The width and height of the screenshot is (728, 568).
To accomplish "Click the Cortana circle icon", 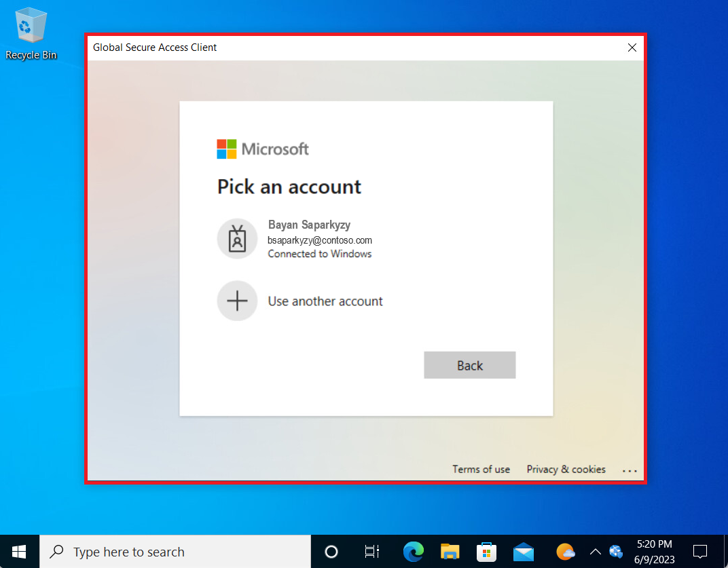I will pos(331,552).
